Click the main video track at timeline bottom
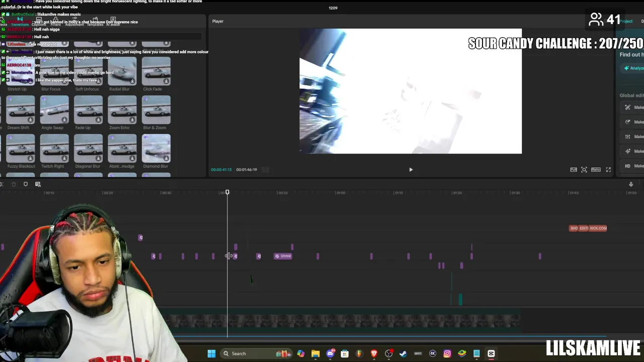644x362 pixels. pyautogui.click(x=344, y=321)
